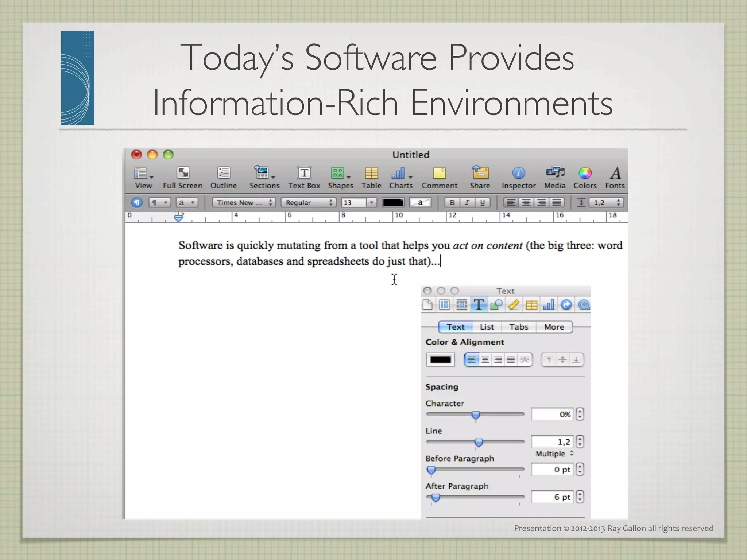Open paragraph style dropdown
Image resolution: width=747 pixels, height=560 pixels.
pyautogui.click(x=160, y=202)
